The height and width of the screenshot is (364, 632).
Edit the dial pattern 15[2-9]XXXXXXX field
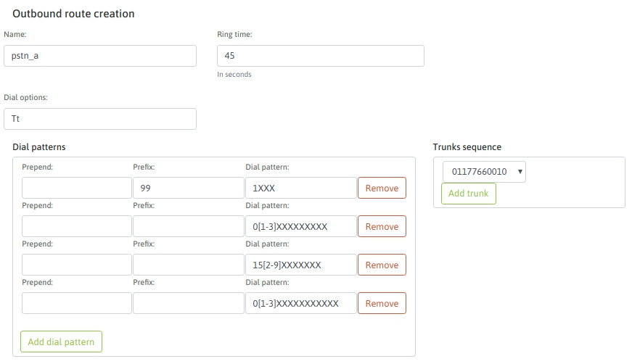coord(300,265)
